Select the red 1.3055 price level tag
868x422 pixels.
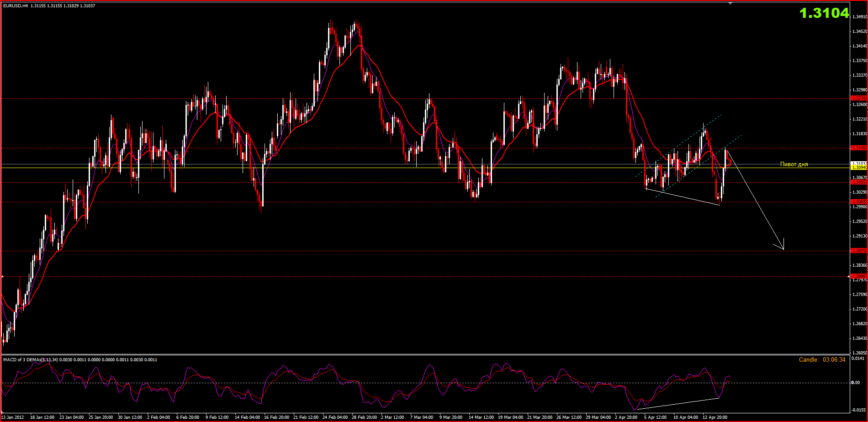(859, 182)
